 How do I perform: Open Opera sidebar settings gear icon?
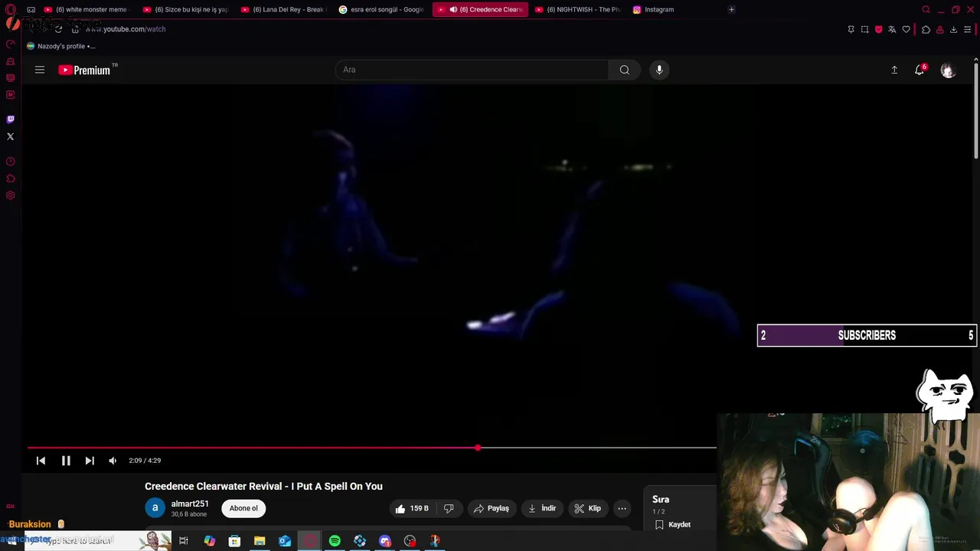(x=11, y=195)
